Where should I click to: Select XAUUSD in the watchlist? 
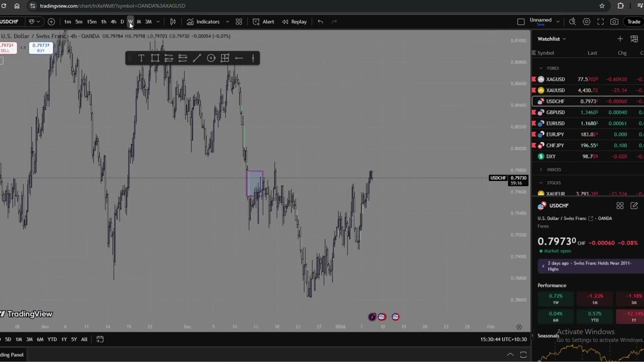click(588, 90)
